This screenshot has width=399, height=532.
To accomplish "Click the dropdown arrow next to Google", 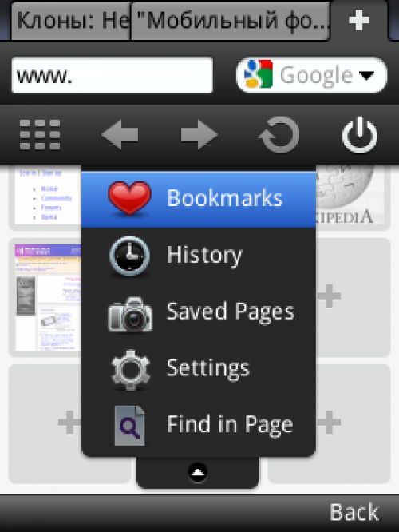I will coord(366,75).
